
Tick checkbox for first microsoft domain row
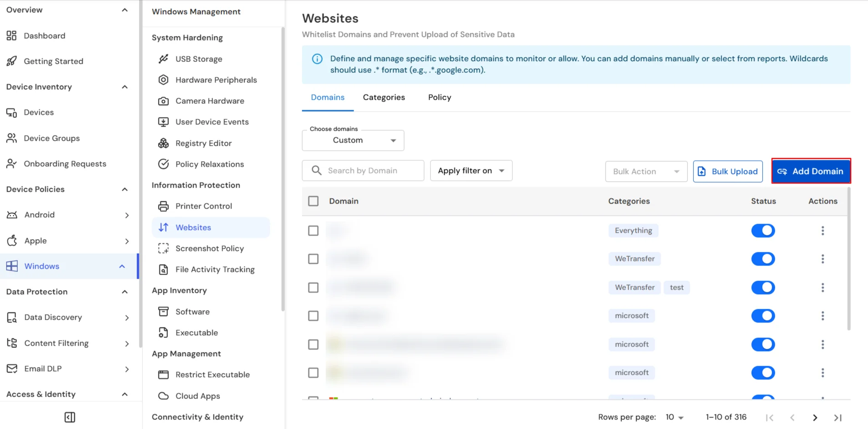313,316
